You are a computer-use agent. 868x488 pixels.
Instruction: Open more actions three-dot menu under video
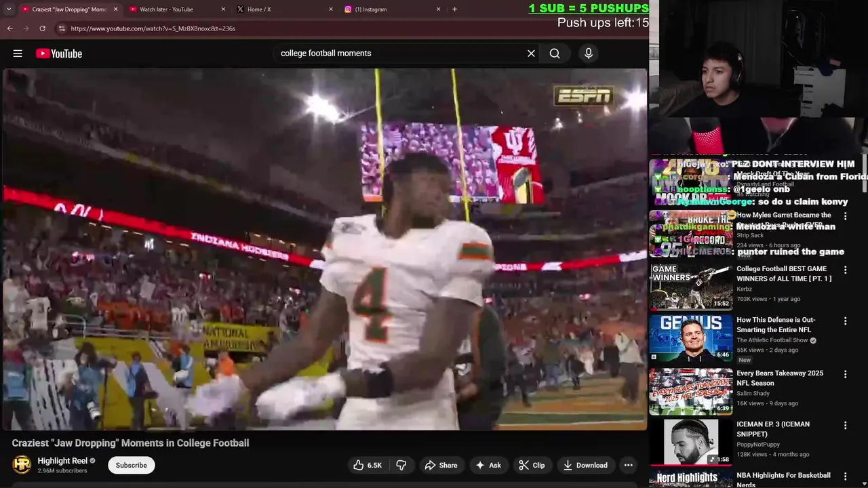tap(629, 465)
